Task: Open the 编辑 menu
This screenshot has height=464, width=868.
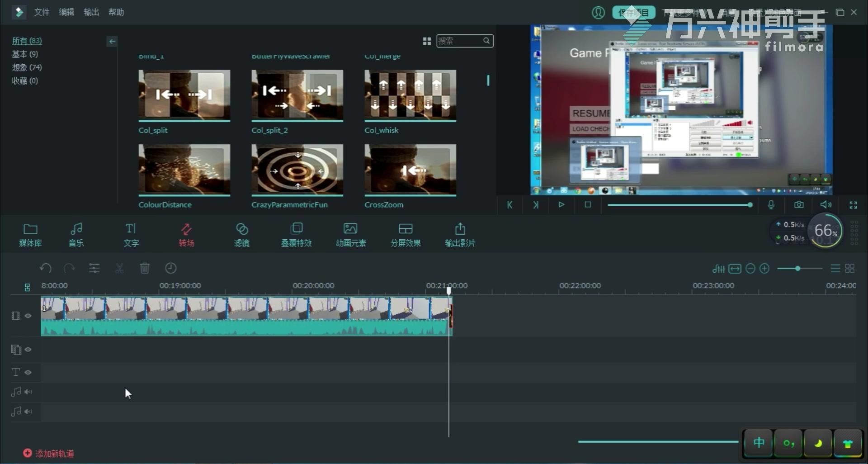Action: (66, 12)
